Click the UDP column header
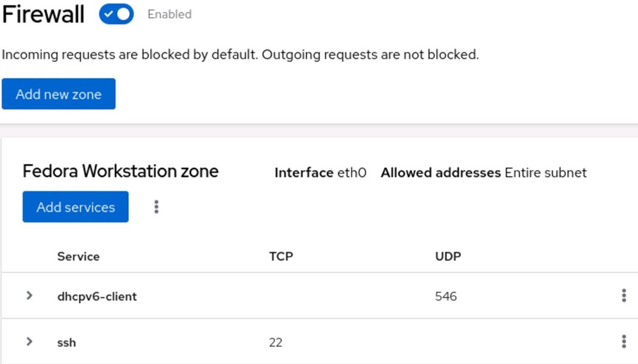Screen dimensions: 638x364 [x=448, y=257]
